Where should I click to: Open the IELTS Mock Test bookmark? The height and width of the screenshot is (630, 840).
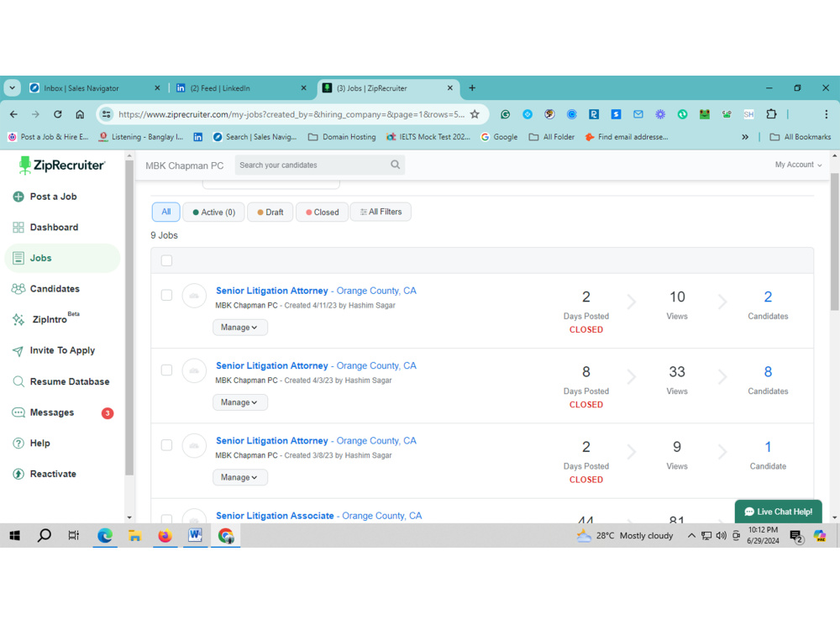(x=428, y=137)
